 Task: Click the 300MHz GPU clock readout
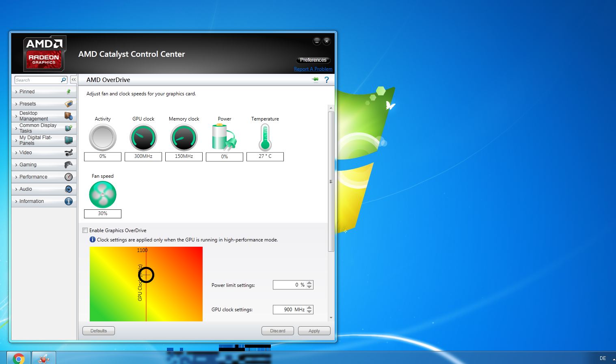pos(143,156)
